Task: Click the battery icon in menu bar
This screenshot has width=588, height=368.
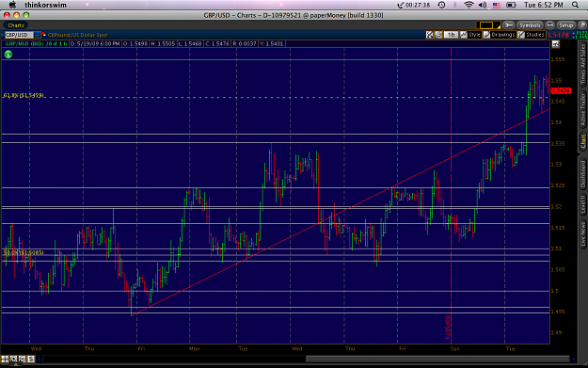Action: [x=511, y=5]
